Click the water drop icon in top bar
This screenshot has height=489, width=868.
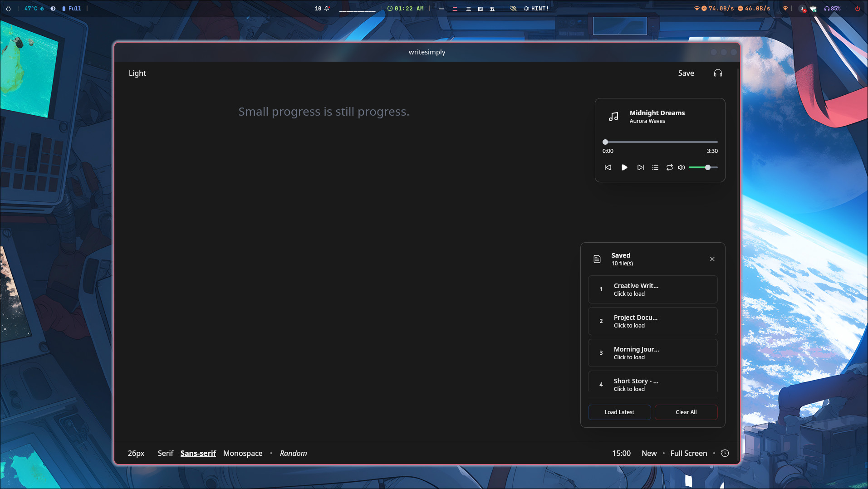click(x=8, y=9)
